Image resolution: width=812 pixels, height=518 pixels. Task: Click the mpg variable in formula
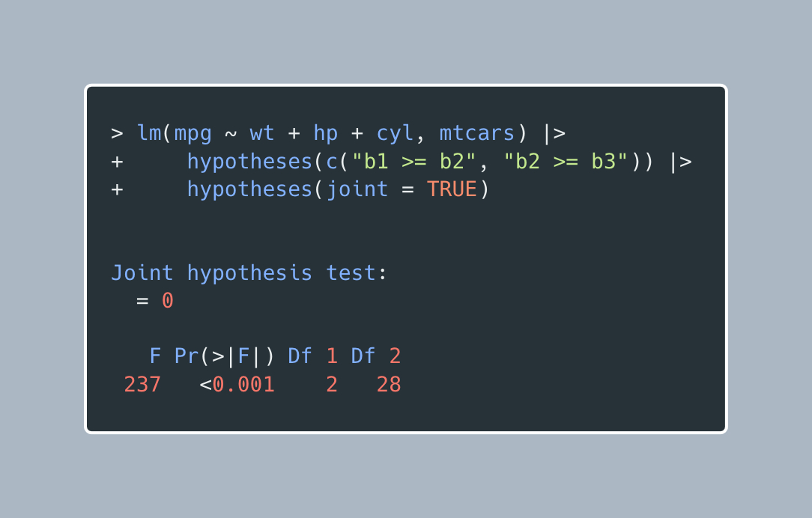click(x=193, y=134)
